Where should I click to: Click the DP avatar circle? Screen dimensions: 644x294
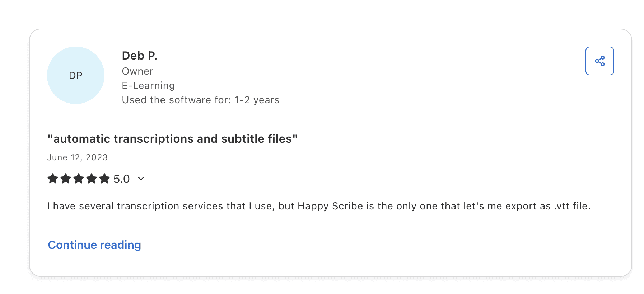[75, 75]
